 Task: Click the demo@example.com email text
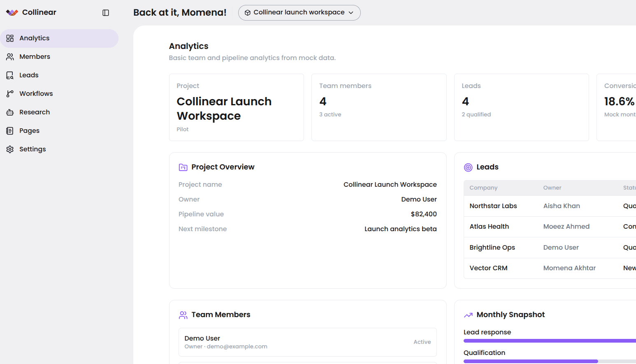237,347
